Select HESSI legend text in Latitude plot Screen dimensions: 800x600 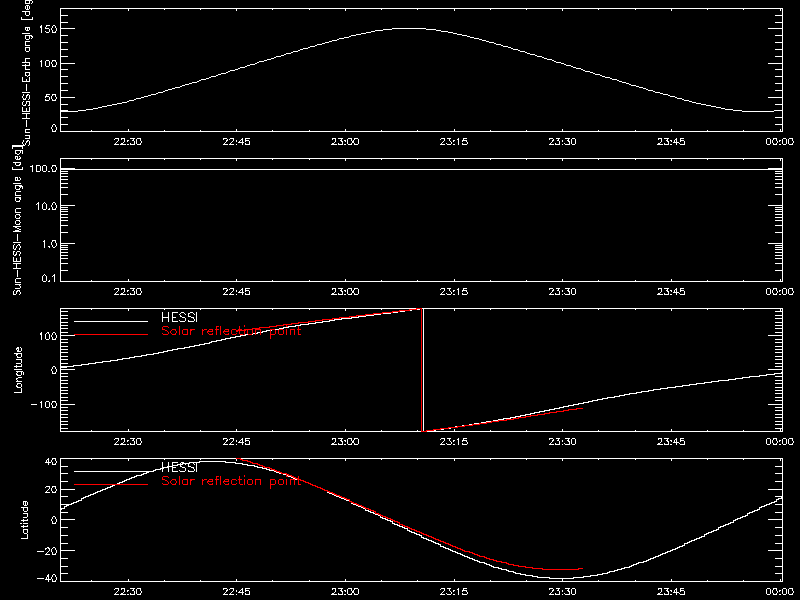[x=179, y=467]
